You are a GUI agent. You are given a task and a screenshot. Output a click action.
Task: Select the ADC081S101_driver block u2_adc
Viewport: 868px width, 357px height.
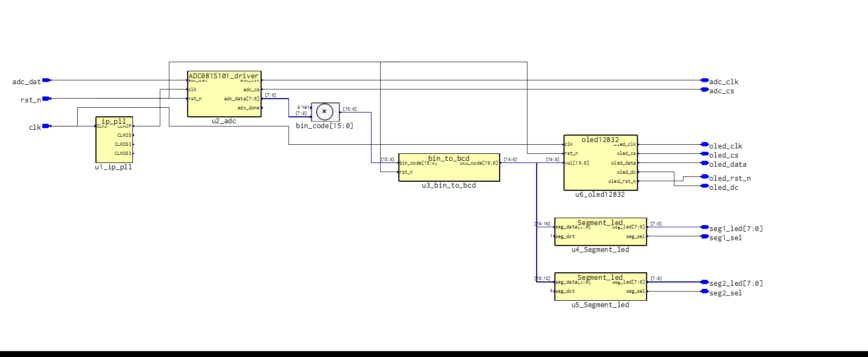(224, 94)
